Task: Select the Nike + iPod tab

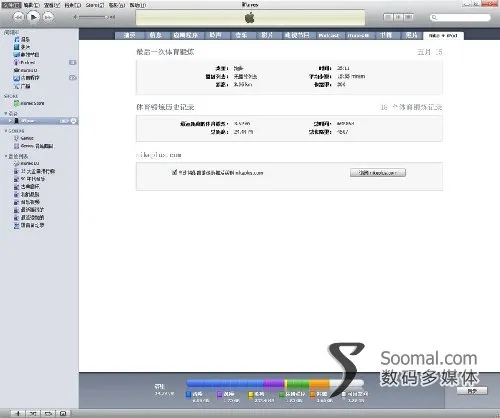Action: click(x=443, y=36)
